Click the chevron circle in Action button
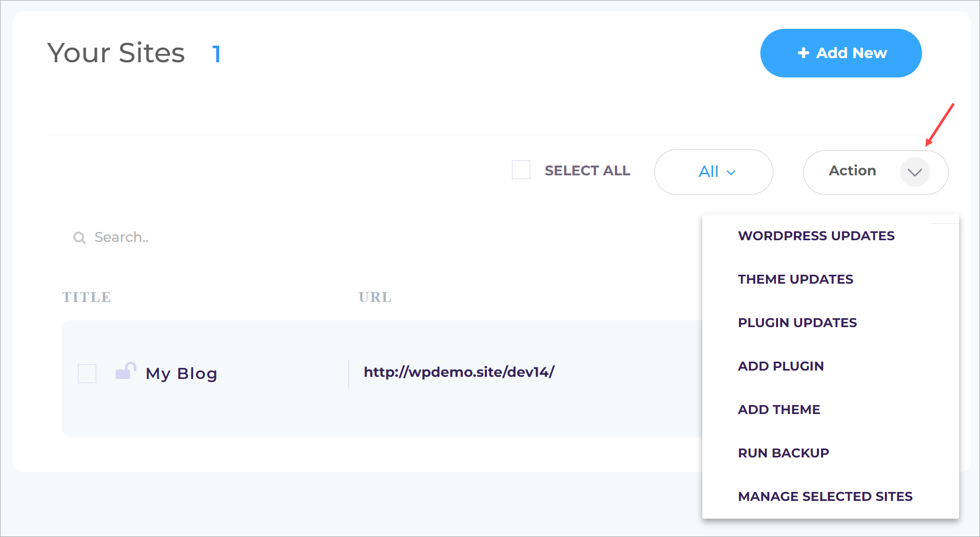Viewport: 980px width, 537px height. click(x=915, y=172)
